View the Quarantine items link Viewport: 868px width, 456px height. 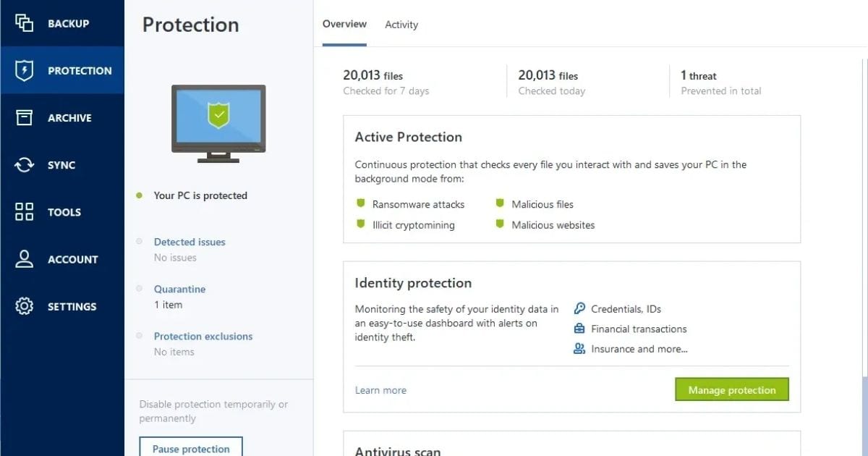tap(179, 289)
